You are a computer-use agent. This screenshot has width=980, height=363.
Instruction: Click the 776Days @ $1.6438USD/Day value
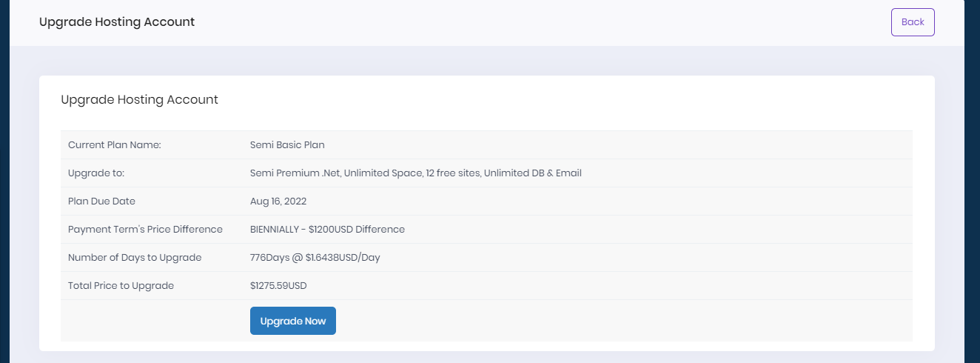[315, 258]
